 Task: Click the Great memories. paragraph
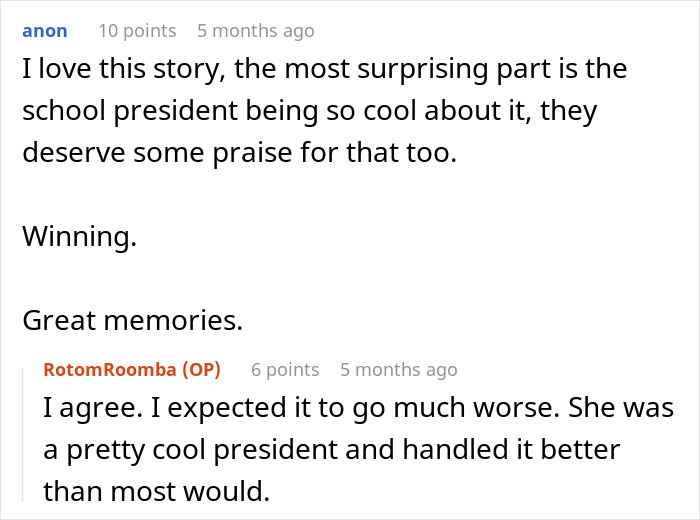click(x=133, y=320)
